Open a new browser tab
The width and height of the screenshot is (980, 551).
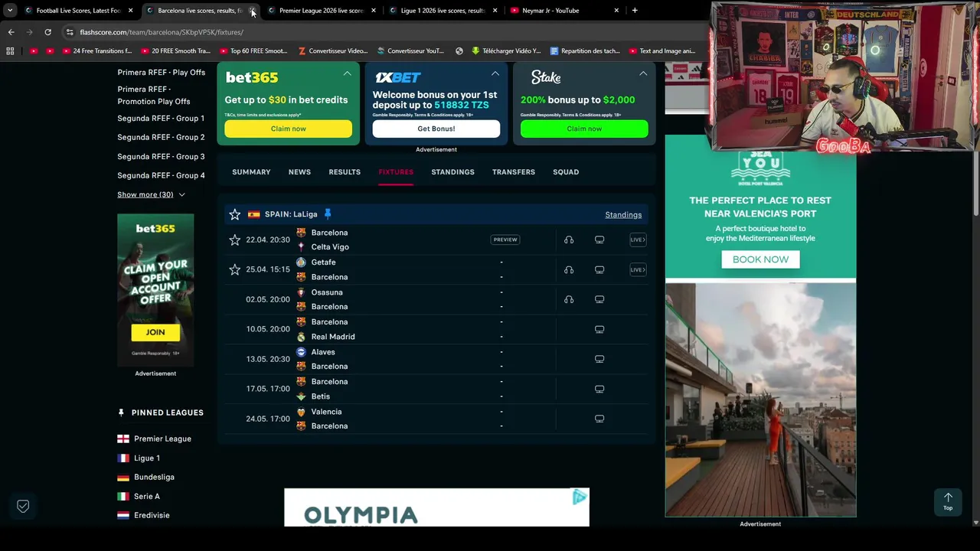(635, 11)
